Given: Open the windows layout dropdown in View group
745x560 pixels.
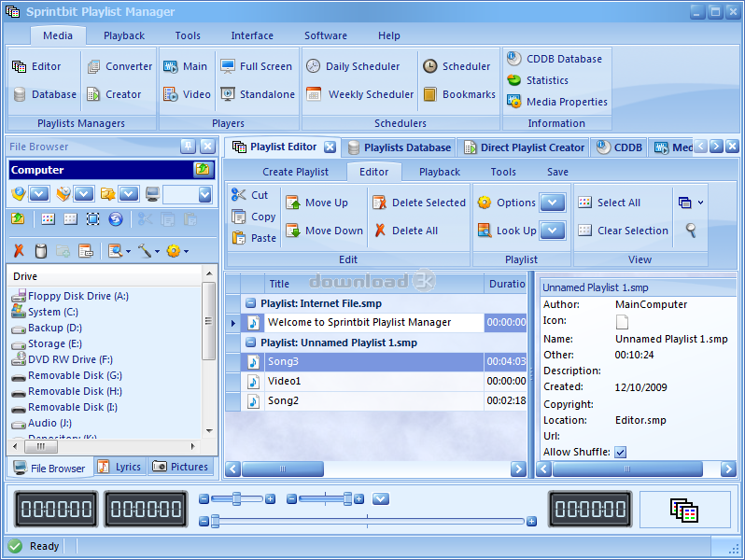Looking at the screenshot, I should [690, 203].
